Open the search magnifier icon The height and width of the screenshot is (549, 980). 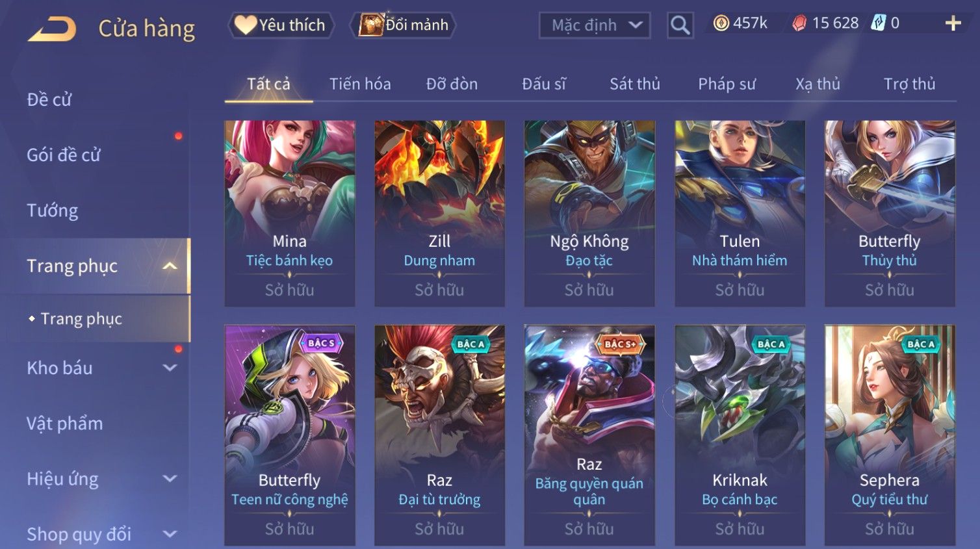click(680, 25)
